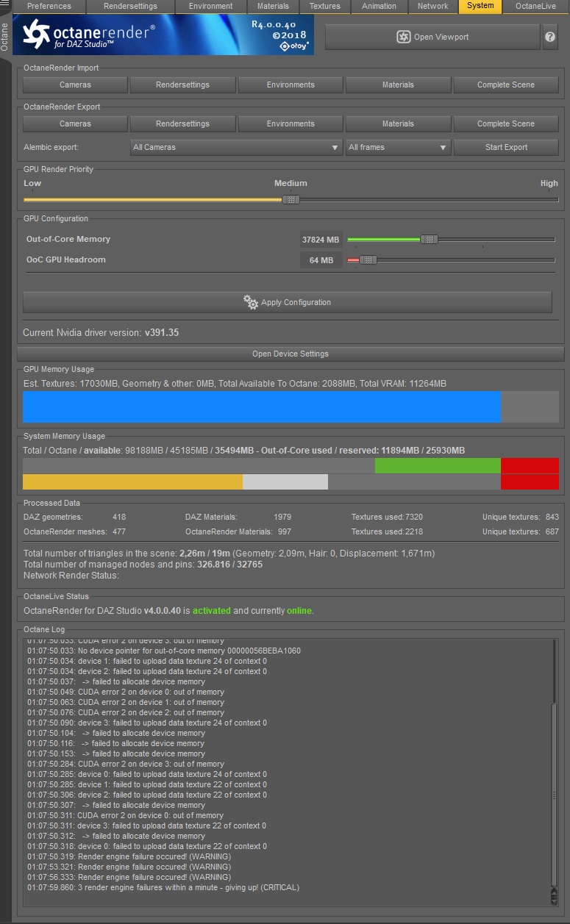Click the OoC GPU Headroom slider handle
The image size is (570, 924).
(x=368, y=259)
